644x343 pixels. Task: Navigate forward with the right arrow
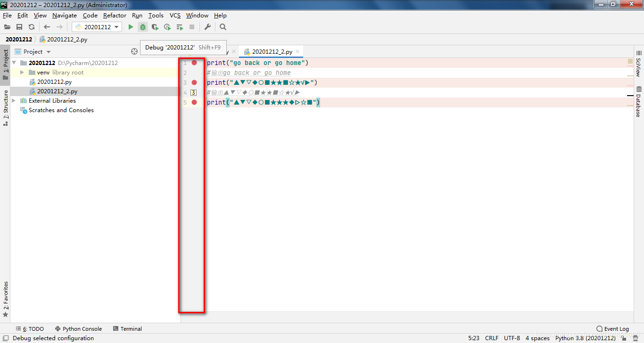pyautogui.click(x=59, y=27)
